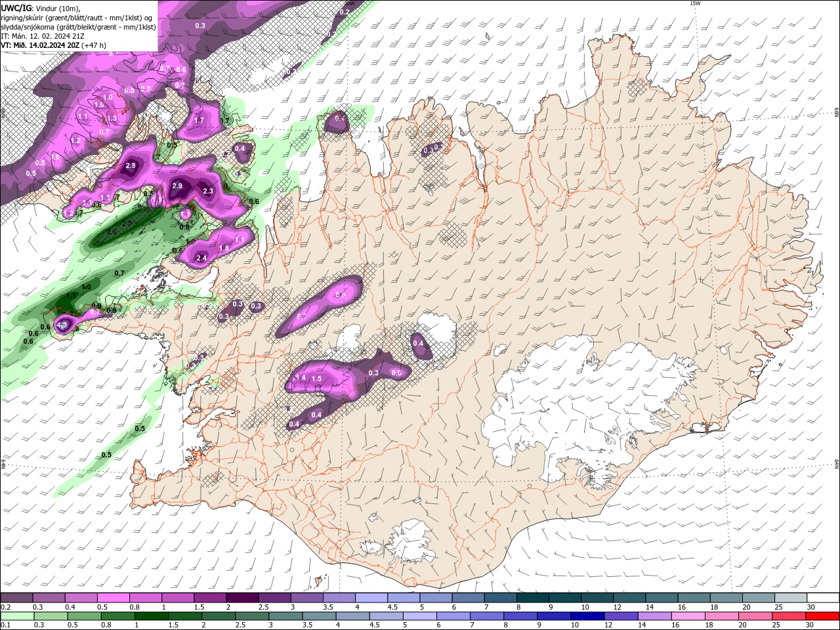Click the 'Vindur (10m)' header text
This screenshot has height=630, width=840.
coord(57,8)
